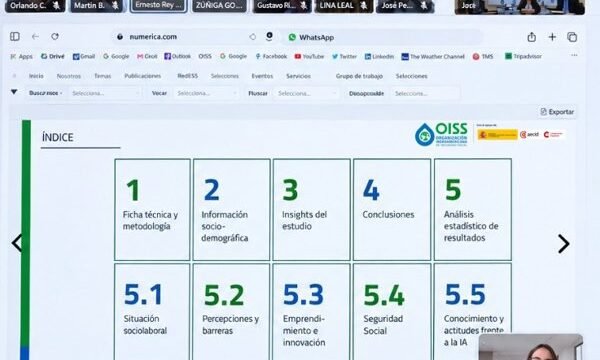Image resolution: width=600 pixels, height=360 pixels.
Task: Show tab overview icon
Action: [572, 37]
